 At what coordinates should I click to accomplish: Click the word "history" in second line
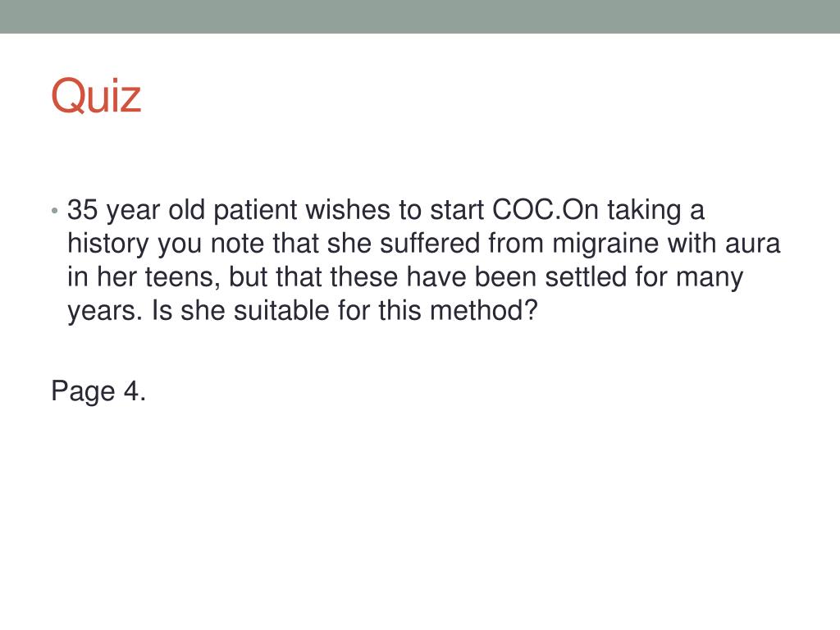click(107, 244)
